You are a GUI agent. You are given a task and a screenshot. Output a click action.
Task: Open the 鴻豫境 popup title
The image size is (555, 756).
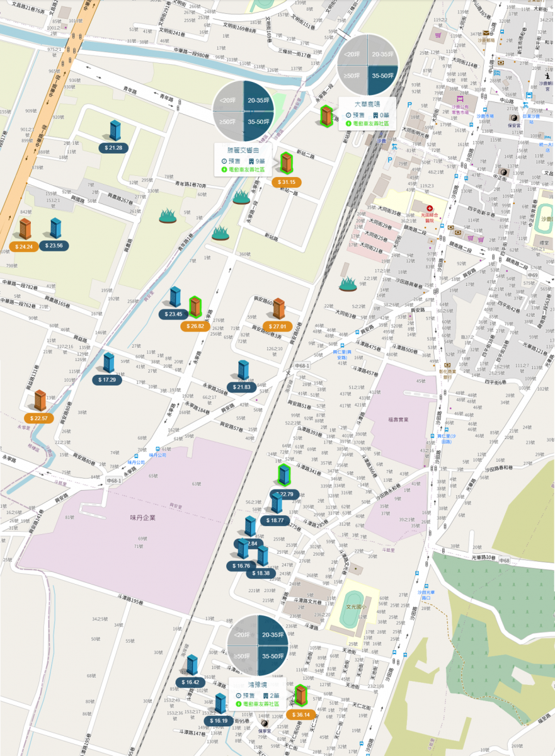[258, 685]
